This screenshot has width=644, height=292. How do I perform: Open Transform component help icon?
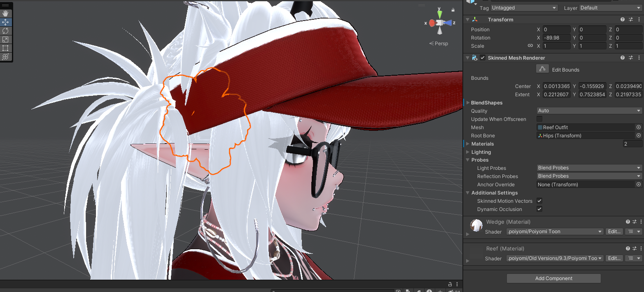623,20
